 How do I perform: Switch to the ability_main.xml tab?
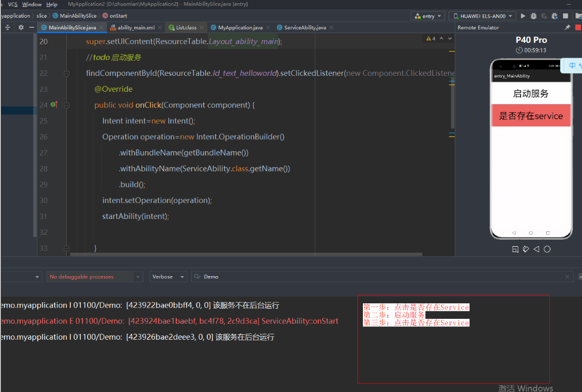click(x=136, y=27)
